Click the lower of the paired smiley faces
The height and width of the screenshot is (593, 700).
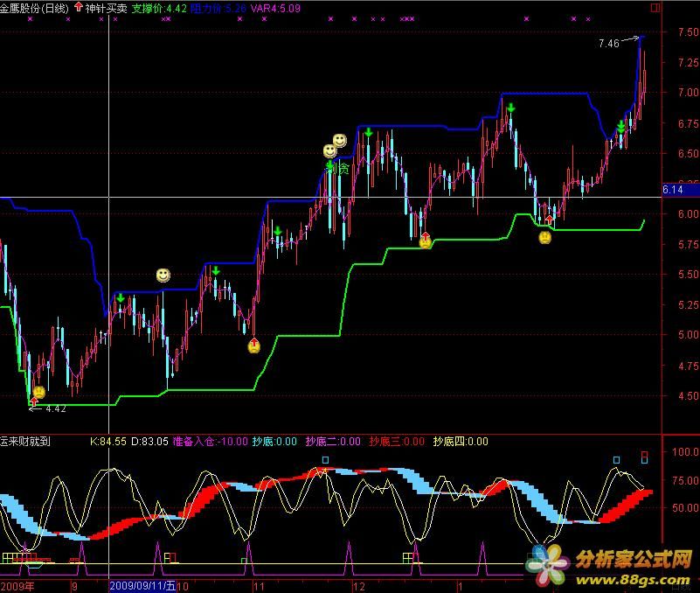click(330, 151)
